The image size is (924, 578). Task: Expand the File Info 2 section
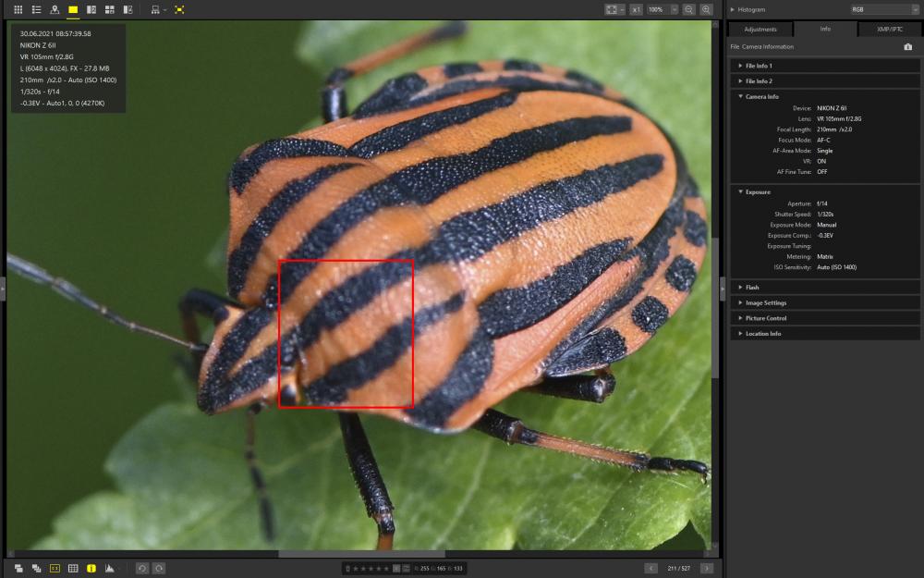pos(825,80)
